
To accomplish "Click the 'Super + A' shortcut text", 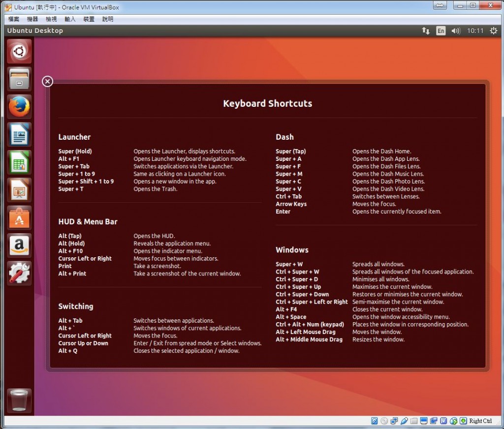I will pyautogui.click(x=288, y=159).
